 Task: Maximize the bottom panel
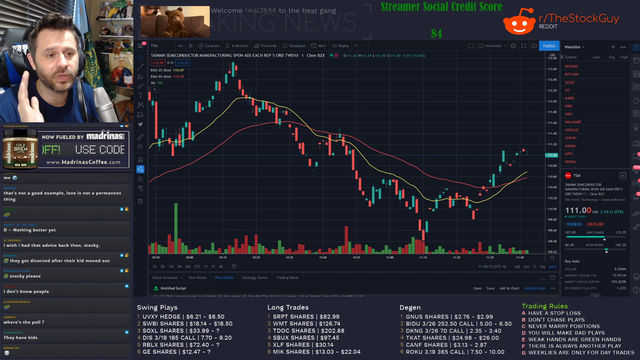[x=553, y=278]
